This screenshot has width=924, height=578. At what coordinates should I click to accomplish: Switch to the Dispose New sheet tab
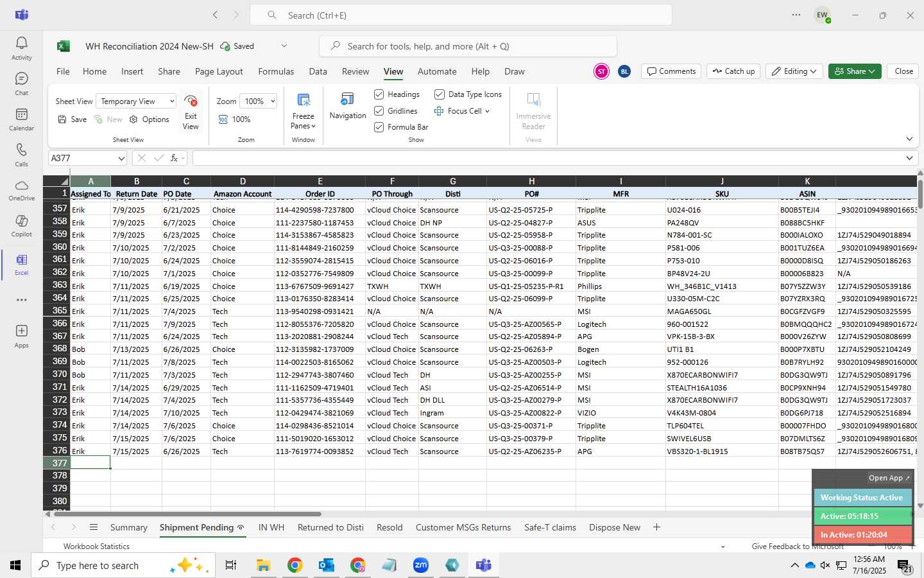(x=615, y=527)
